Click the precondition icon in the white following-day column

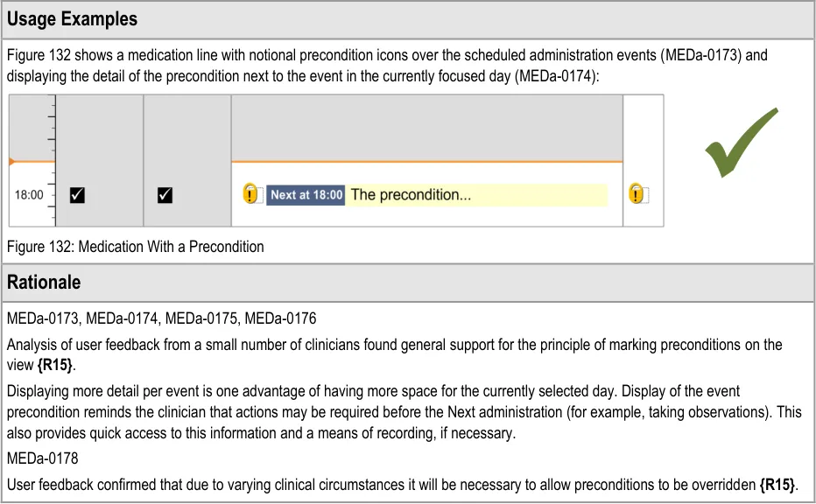pyautogui.click(x=637, y=194)
